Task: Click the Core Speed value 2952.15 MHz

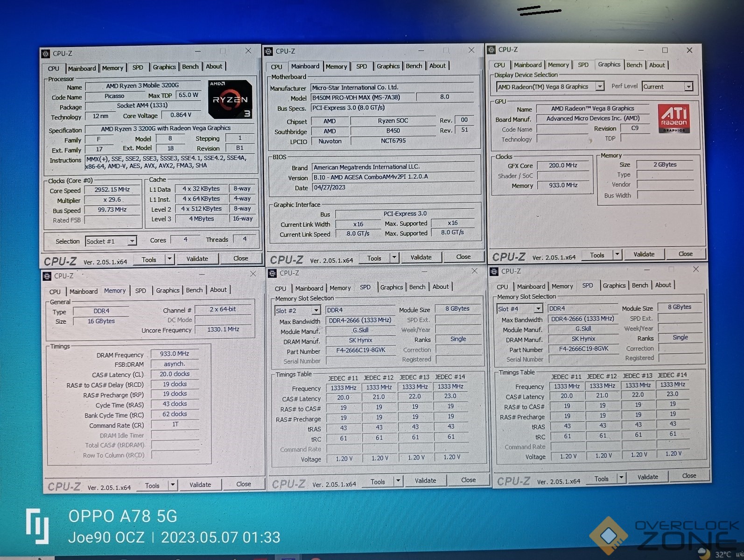Action: [112, 189]
